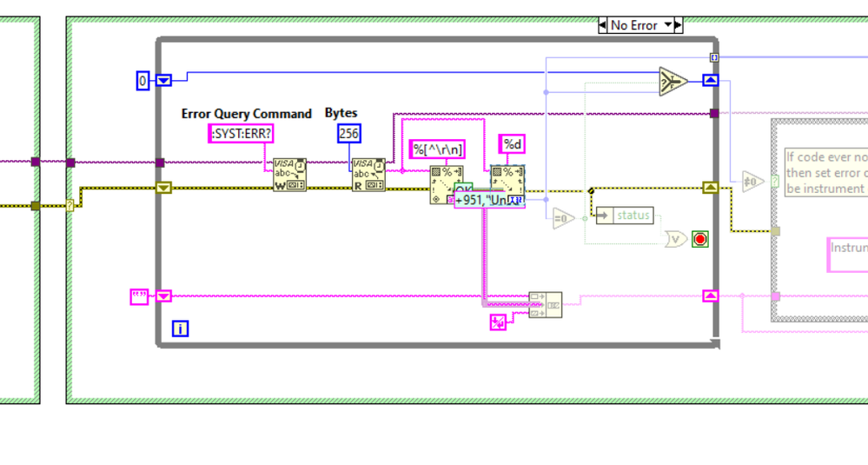Click the %d format string constant
This screenshot has height=465, width=868.
(511, 143)
